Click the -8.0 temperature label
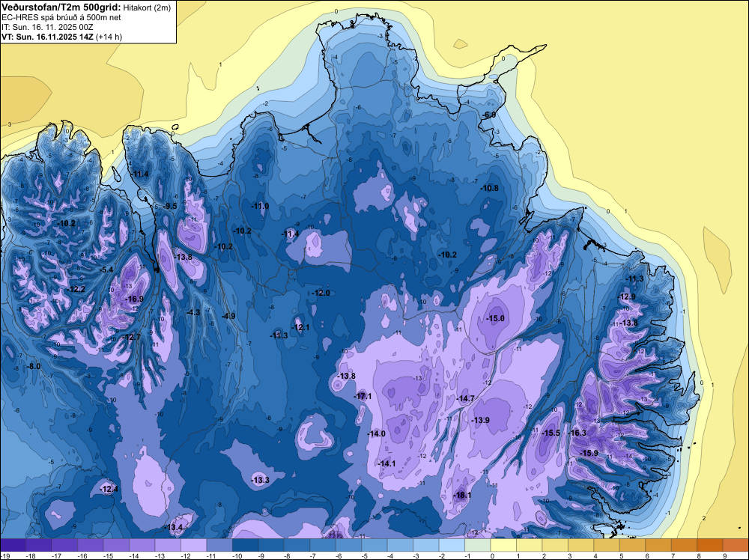Image resolution: width=749 pixels, height=560 pixels. (x=33, y=366)
